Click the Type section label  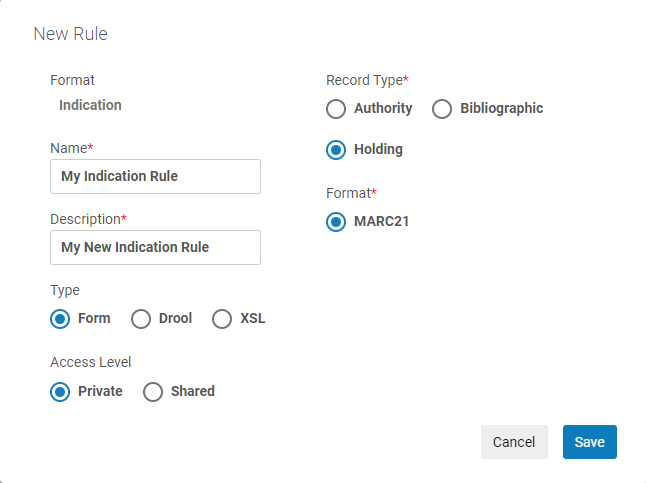pyautogui.click(x=65, y=290)
